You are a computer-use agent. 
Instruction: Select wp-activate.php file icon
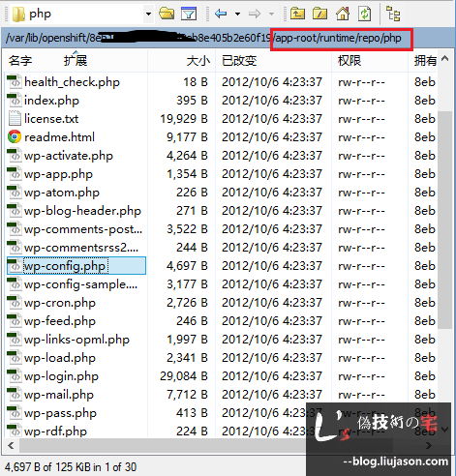pyautogui.click(x=15, y=156)
